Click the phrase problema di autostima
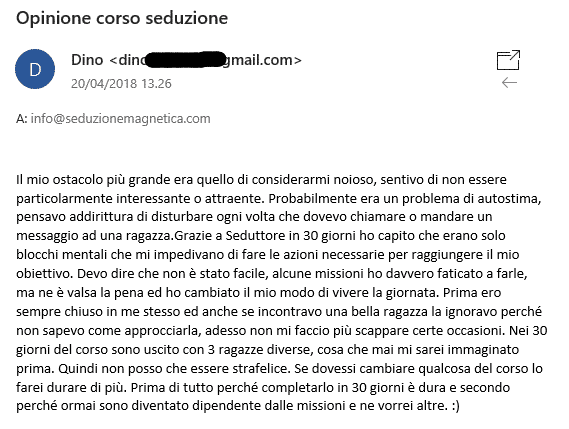 click(x=472, y=199)
